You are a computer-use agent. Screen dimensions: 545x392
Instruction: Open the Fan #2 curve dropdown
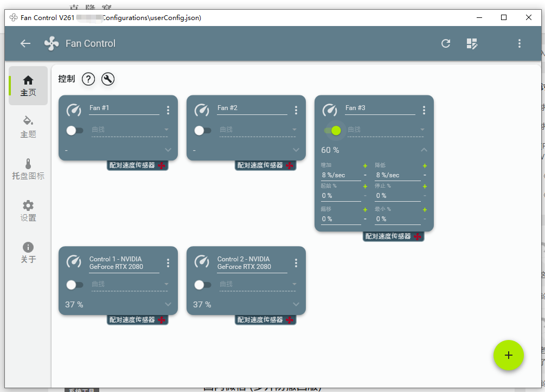point(258,130)
